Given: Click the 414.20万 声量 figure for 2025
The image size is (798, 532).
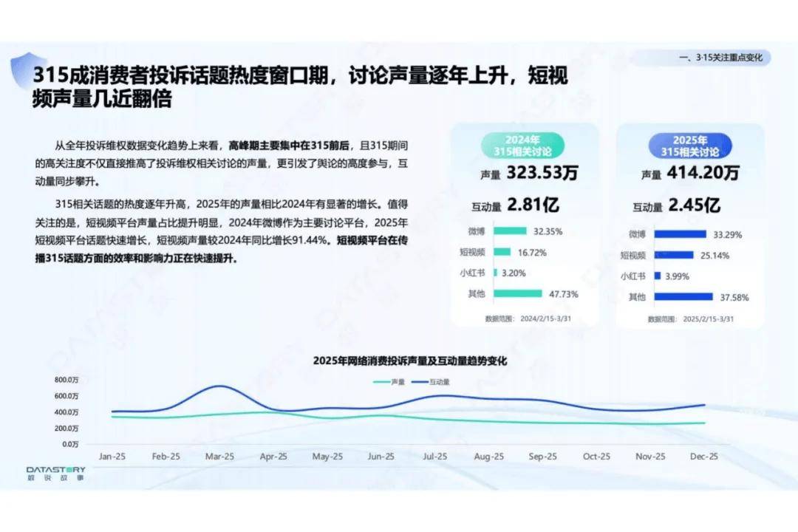Looking at the screenshot, I should click(x=703, y=174).
